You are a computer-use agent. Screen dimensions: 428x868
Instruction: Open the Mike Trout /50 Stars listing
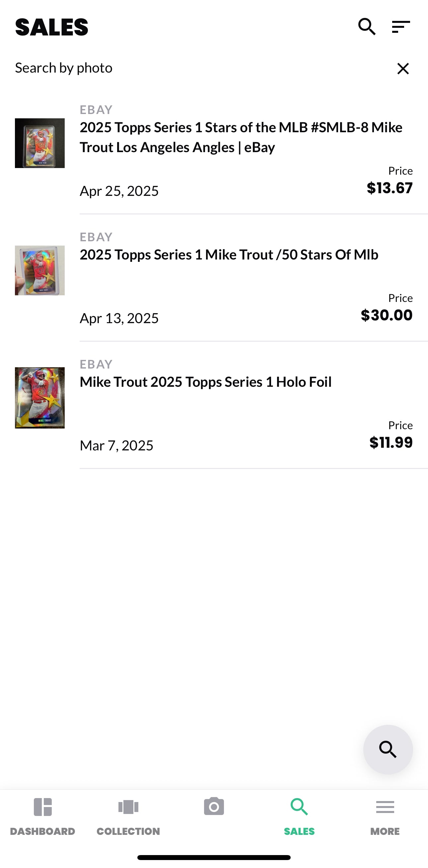point(229,255)
